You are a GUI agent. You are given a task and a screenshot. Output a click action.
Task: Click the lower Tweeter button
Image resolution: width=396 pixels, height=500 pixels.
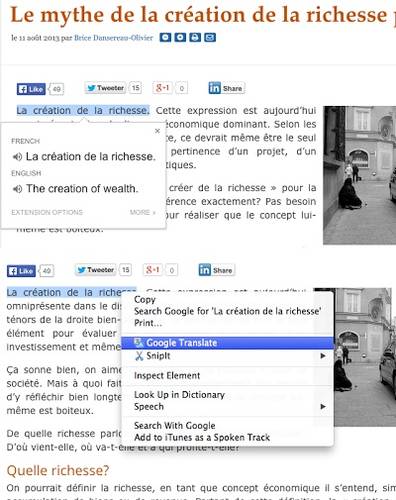[x=95, y=270]
